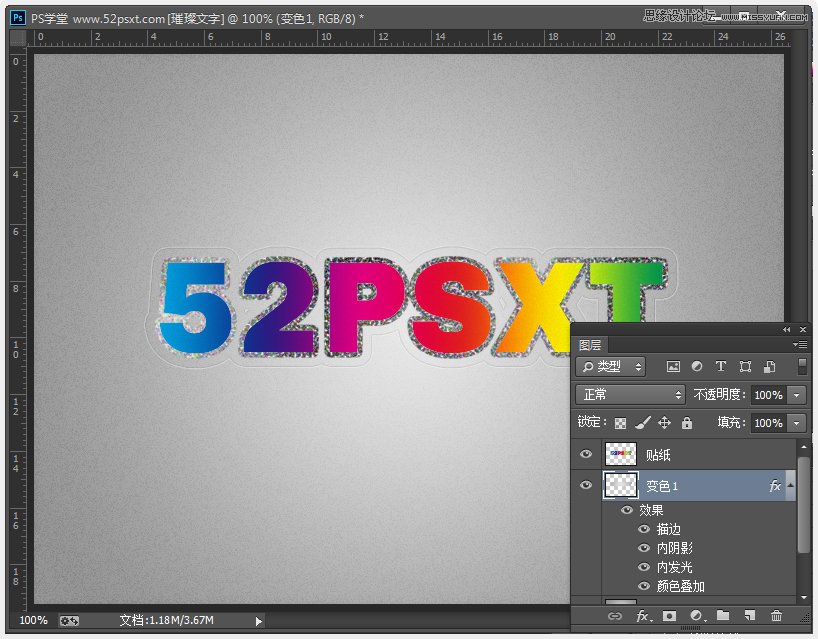818x639 pixels.
Task: Click the ruler origin corner box
Action: click(x=18, y=38)
